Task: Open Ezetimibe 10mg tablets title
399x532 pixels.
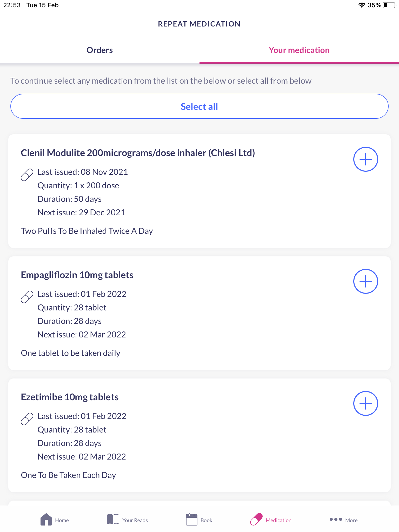Action: [70, 397]
